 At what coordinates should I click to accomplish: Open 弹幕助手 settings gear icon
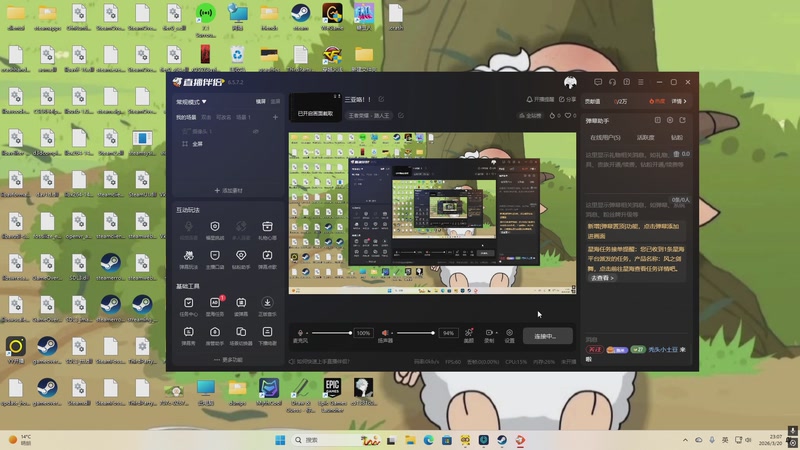(x=670, y=120)
